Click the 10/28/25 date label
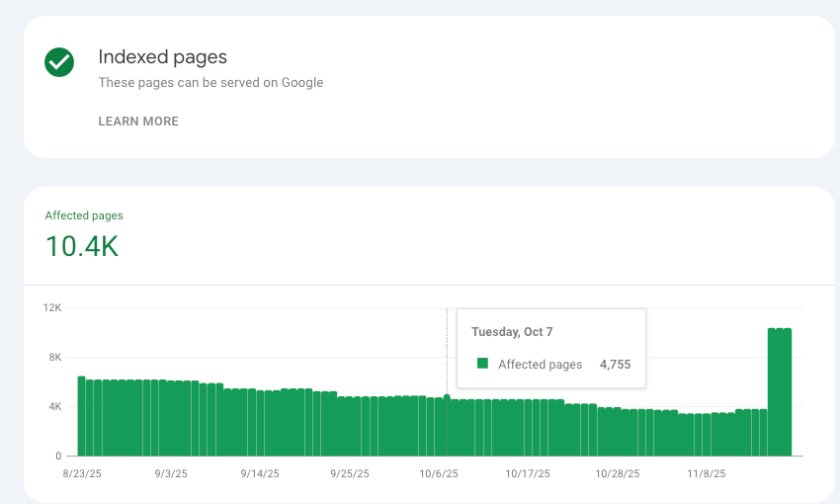840x504 pixels. (617, 473)
